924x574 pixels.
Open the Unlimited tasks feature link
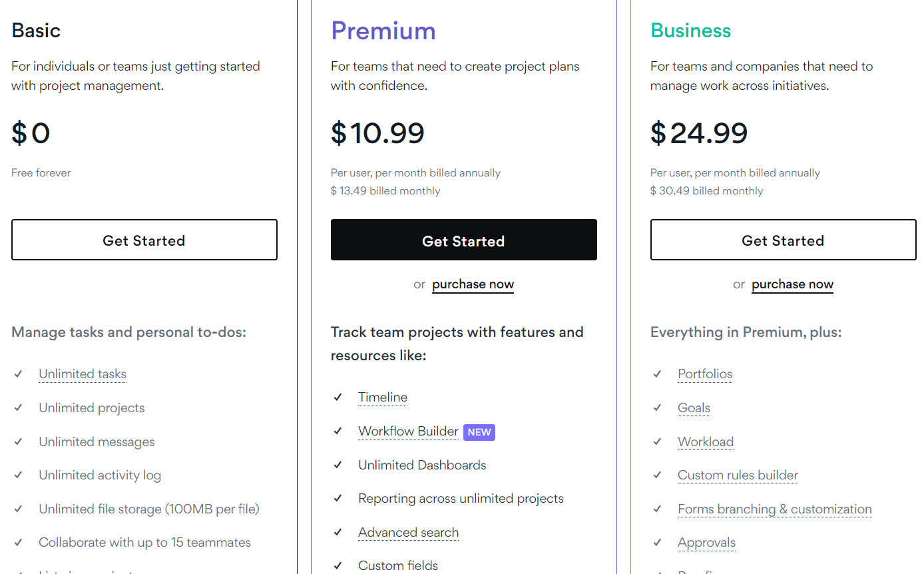click(x=83, y=374)
